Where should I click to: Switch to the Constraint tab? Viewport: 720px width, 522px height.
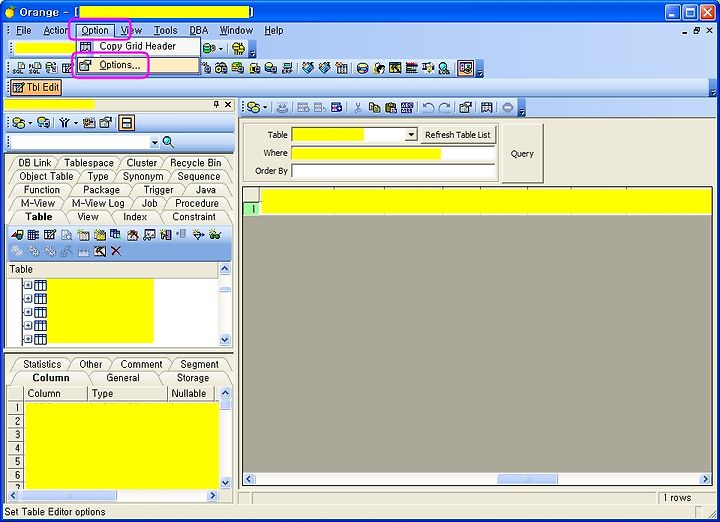(194, 217)
